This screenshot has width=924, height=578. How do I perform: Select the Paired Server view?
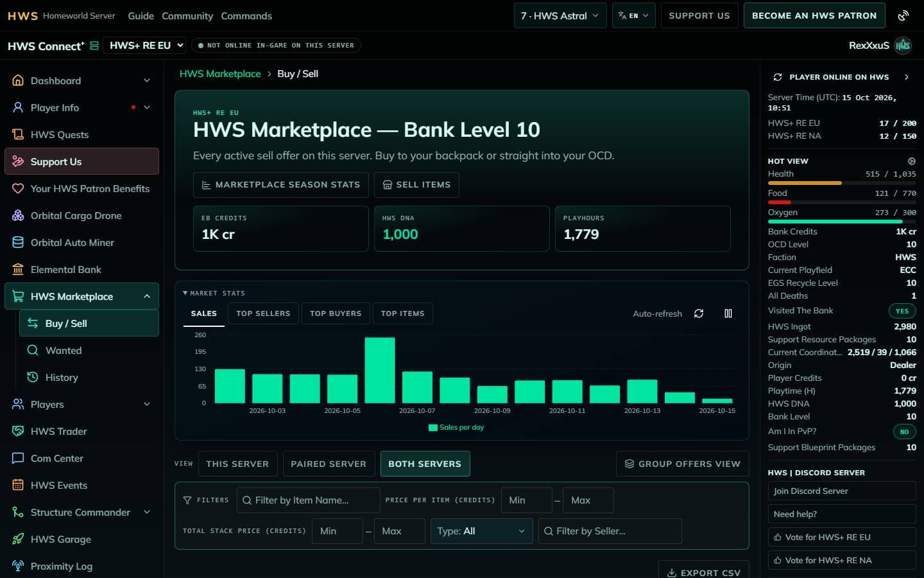[329, 464]
